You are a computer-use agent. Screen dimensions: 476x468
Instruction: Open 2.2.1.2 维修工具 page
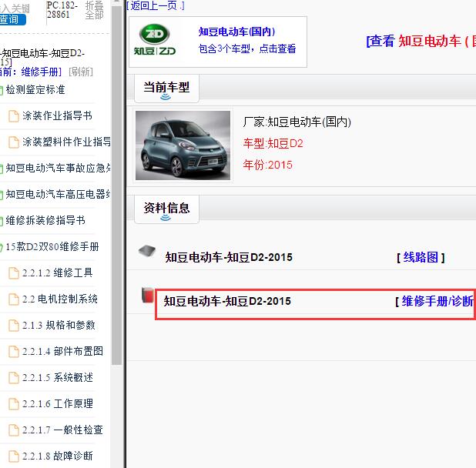[x=57, y=272]
